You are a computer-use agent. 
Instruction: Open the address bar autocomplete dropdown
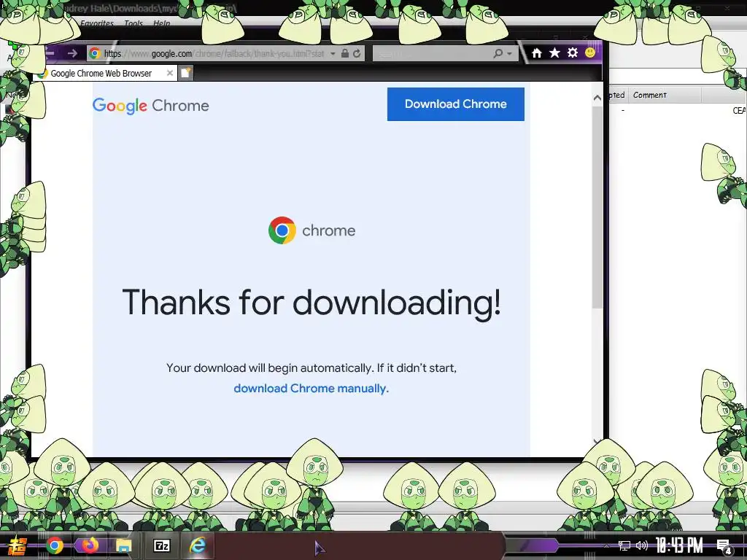point(333,53)
